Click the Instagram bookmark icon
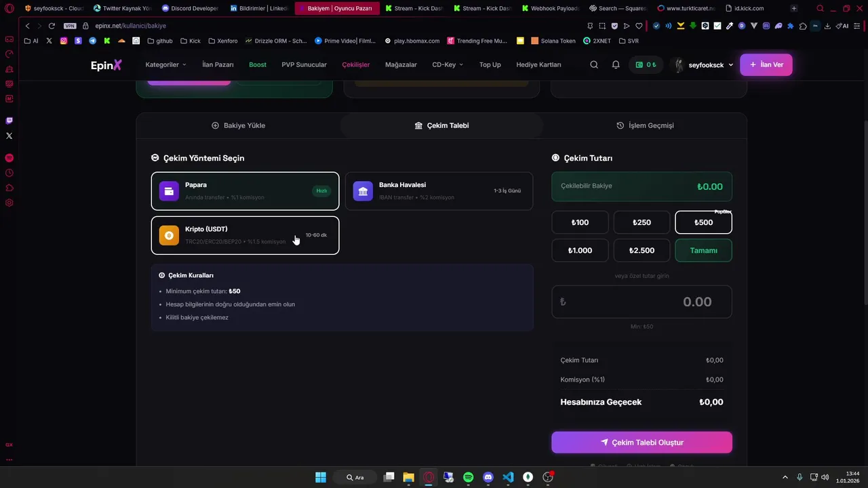Viewport: 868px width, 488px height. point(64,41)
